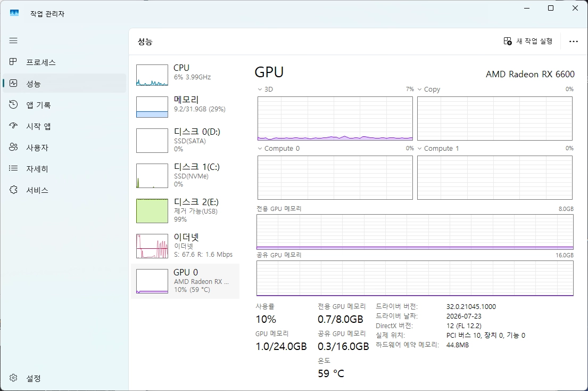Click the SSD(NVMe) label under 디스크 1
Image resolution: width=588 pixels, height=391 pixels.
coord(191,176)
